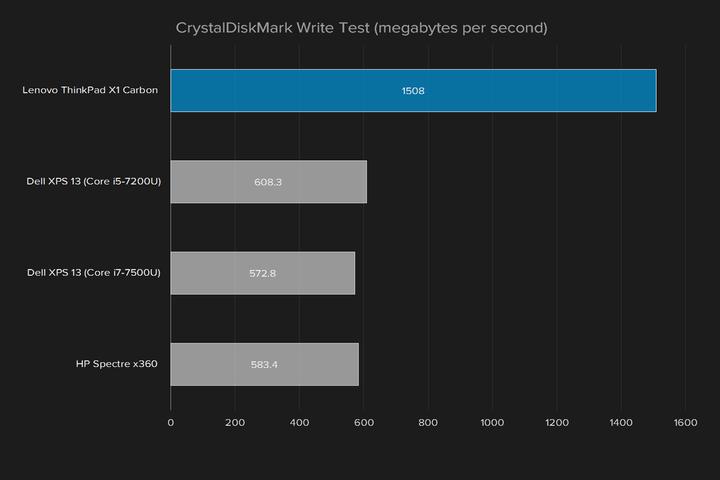Click the 400 axis tick label
The width and height of the screenshot is (720, 480).
pyautogui.click(x=299, y=423)
